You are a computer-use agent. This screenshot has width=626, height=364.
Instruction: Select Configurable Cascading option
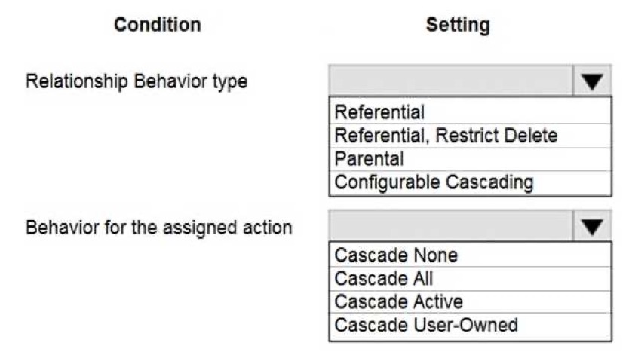pos(471,182)
